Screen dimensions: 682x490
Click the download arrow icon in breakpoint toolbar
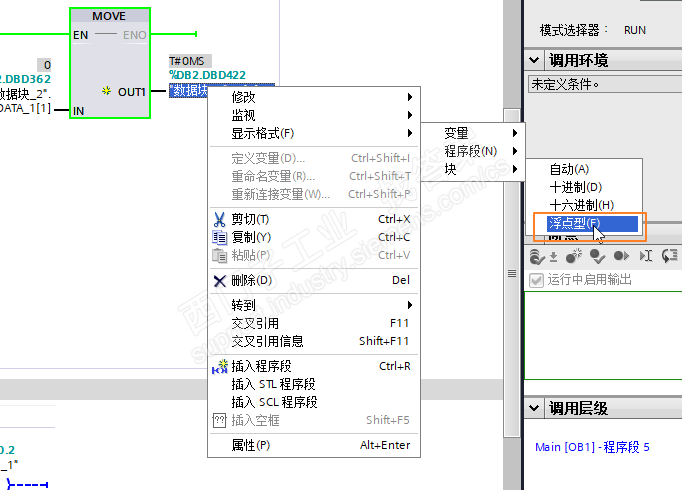tap(554, 257)
